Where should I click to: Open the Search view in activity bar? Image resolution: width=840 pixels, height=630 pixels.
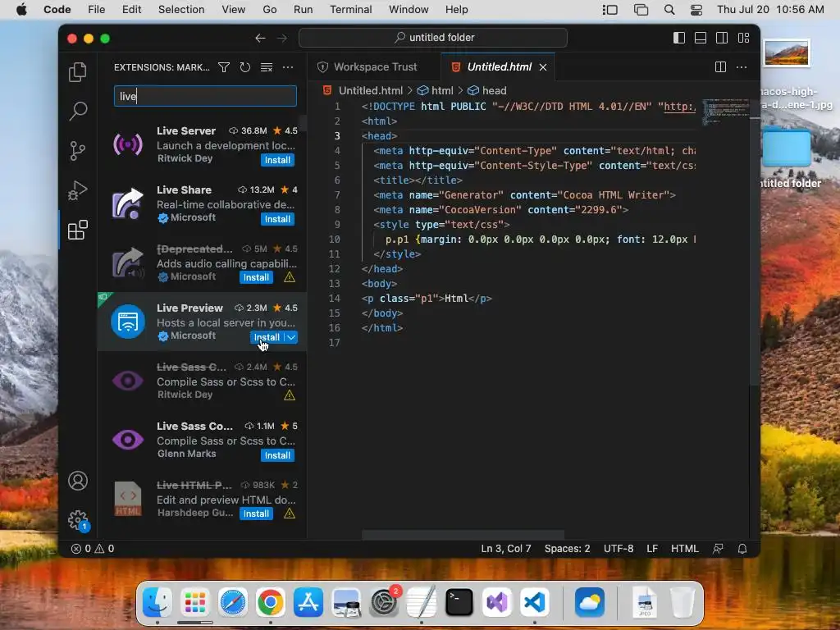[x=78, y=112]
